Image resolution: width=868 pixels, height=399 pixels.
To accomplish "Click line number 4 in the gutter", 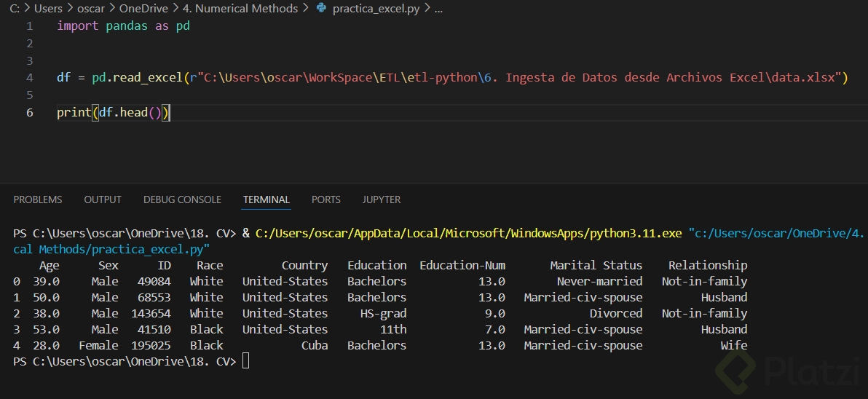I will (x=29, y=77).
